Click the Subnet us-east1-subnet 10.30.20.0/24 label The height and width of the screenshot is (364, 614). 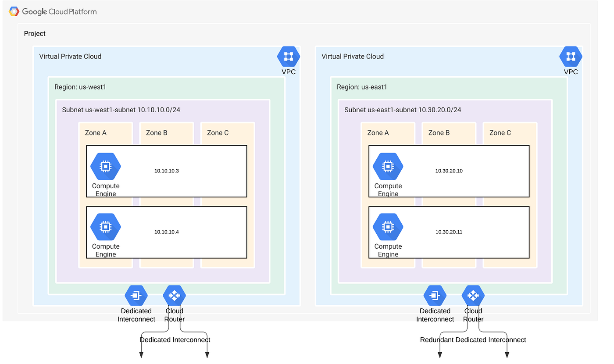[403, 110]
